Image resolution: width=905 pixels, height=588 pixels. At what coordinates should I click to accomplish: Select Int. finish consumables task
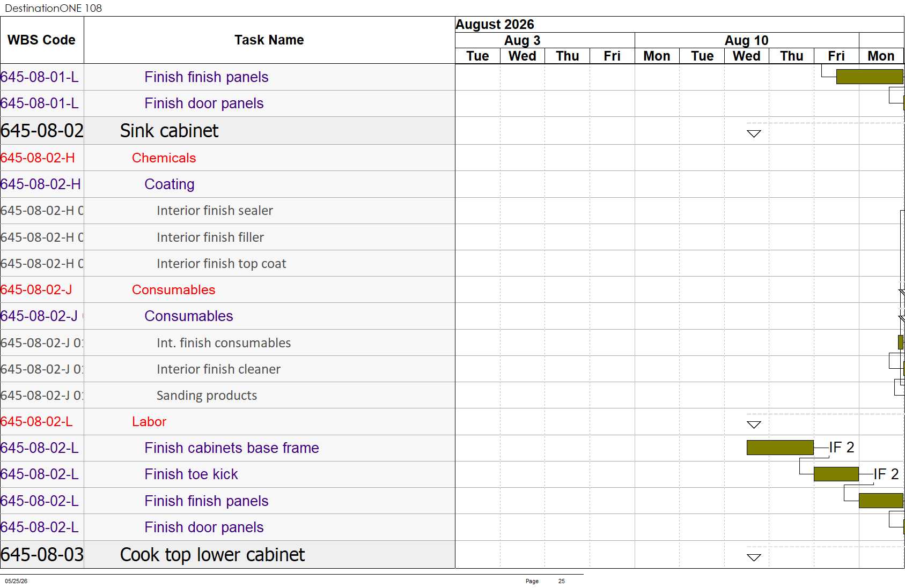tap(224, 343)
